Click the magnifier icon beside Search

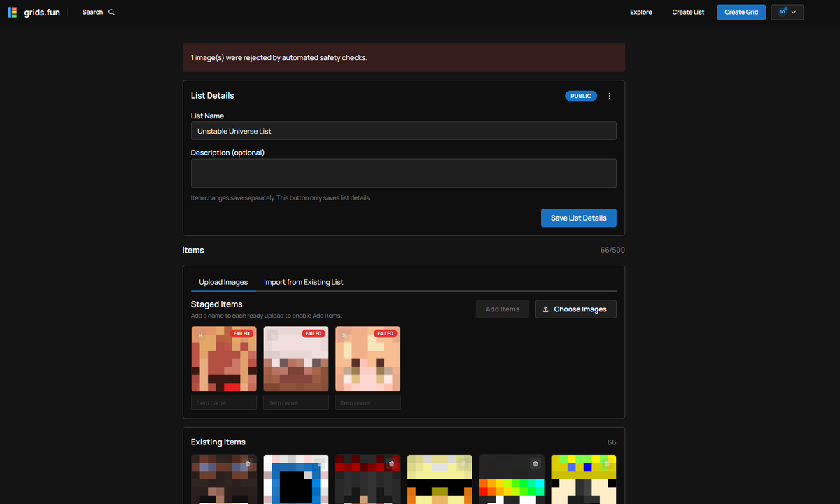(112, 13)
